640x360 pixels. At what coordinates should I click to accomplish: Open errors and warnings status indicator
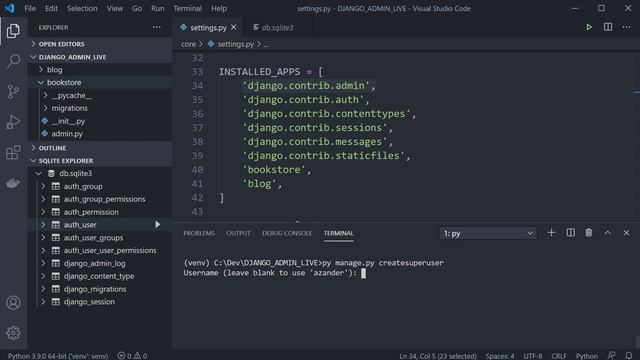[x=132, y=356]
